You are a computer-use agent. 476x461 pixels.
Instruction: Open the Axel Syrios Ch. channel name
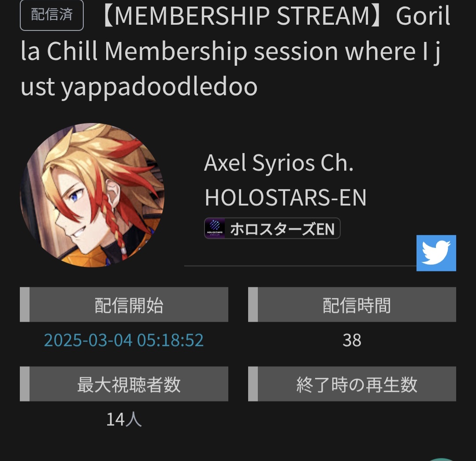click(279, 163)
